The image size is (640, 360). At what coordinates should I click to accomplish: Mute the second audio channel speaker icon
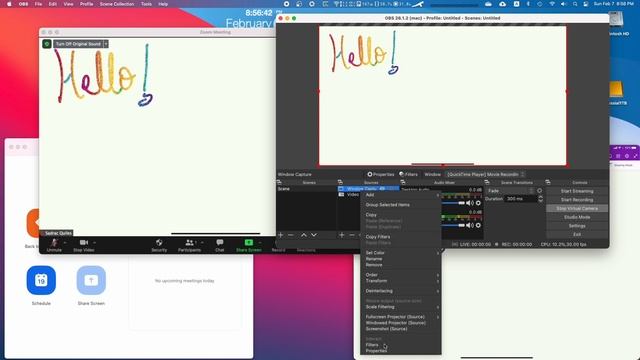pyautogui.click(x=470, y=225)
